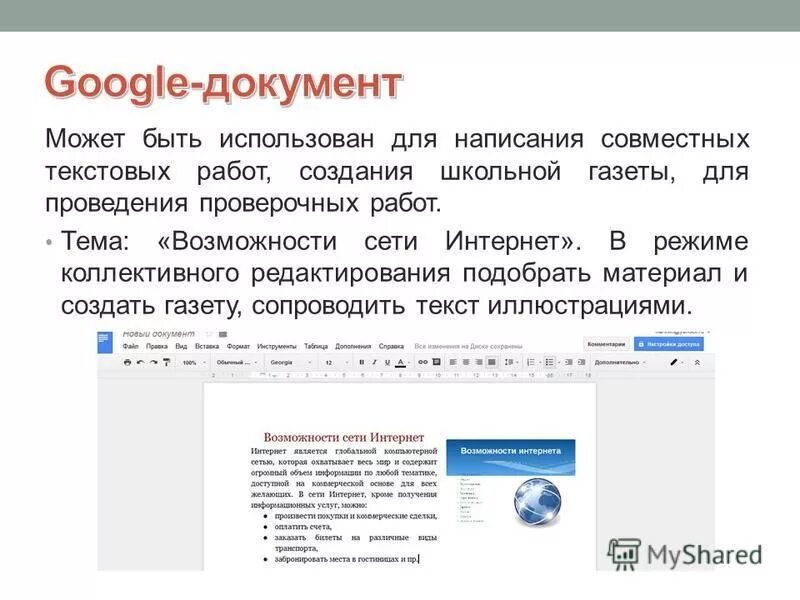Viewport: 800px width, 600px height.
Task: Open the Georgia font dropdown
Action: tap(290, 362)
